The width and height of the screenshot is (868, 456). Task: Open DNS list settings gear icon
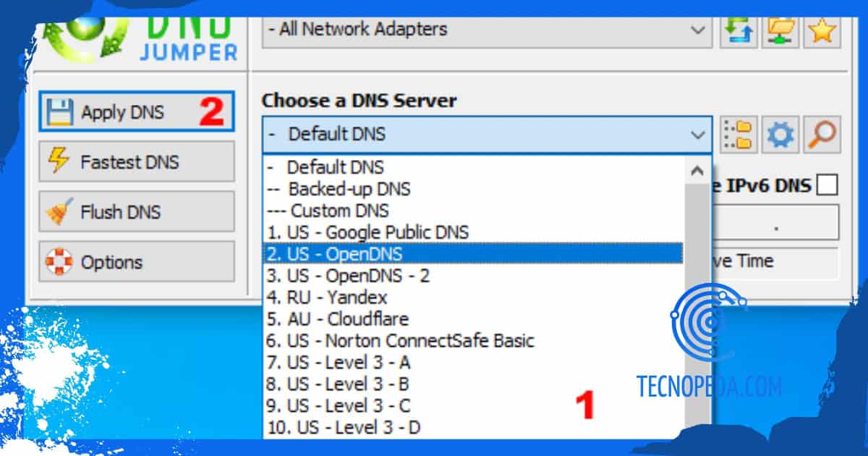tap(780, 135)
